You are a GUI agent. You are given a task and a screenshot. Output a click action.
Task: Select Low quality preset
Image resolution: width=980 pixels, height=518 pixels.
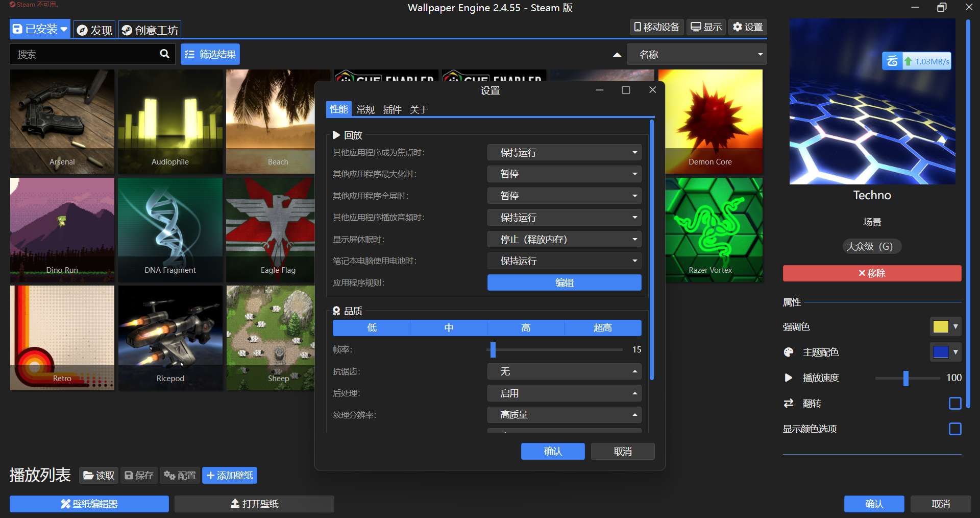click(372, 327)
